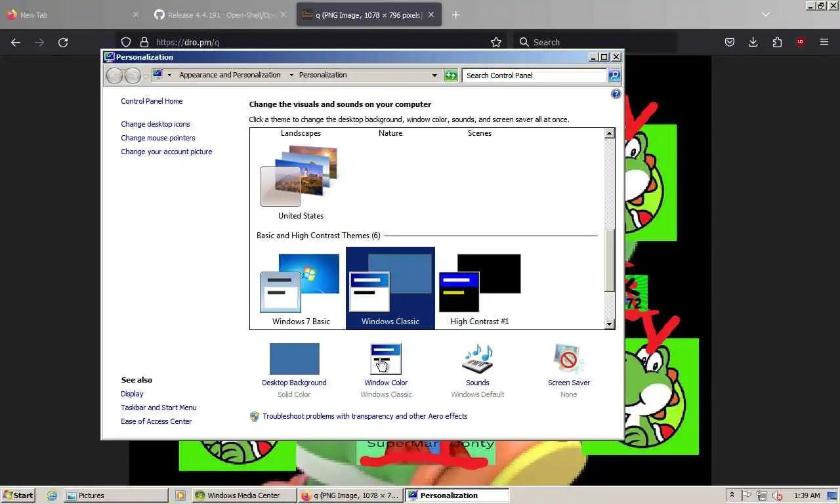The height and width of the screenshot is (504, 840).
Task: Open the uBlock Origin extension icon
Action: pos(800,42)
